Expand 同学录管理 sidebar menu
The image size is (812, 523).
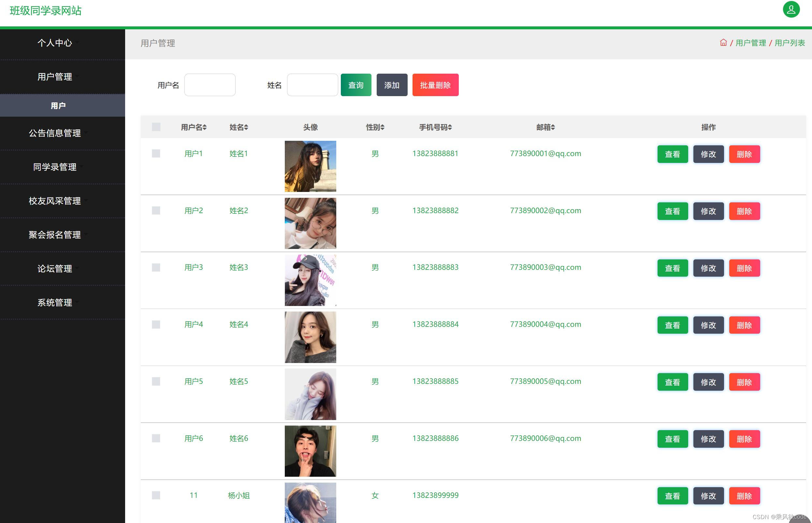tap(55, 167)
